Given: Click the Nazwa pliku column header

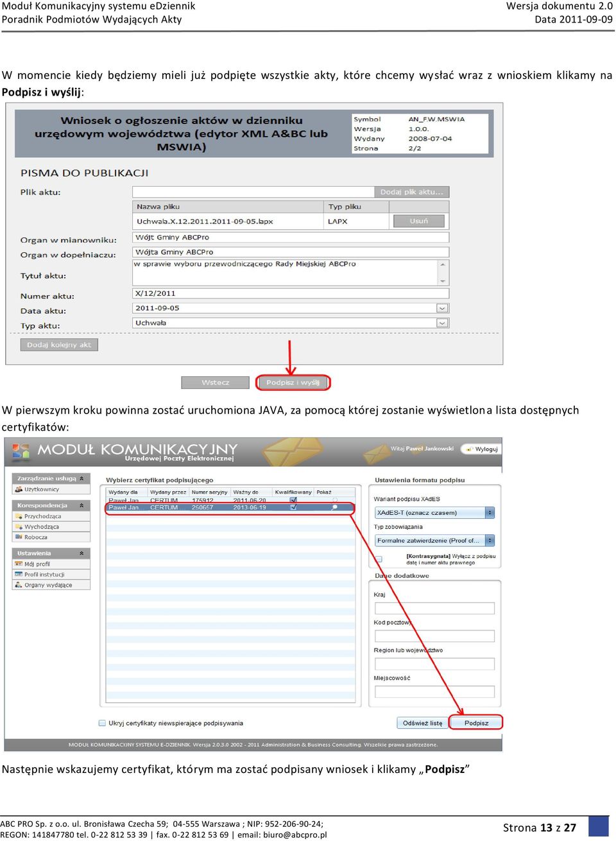Looking at the screenshot, I should click(x=228, y=207).
